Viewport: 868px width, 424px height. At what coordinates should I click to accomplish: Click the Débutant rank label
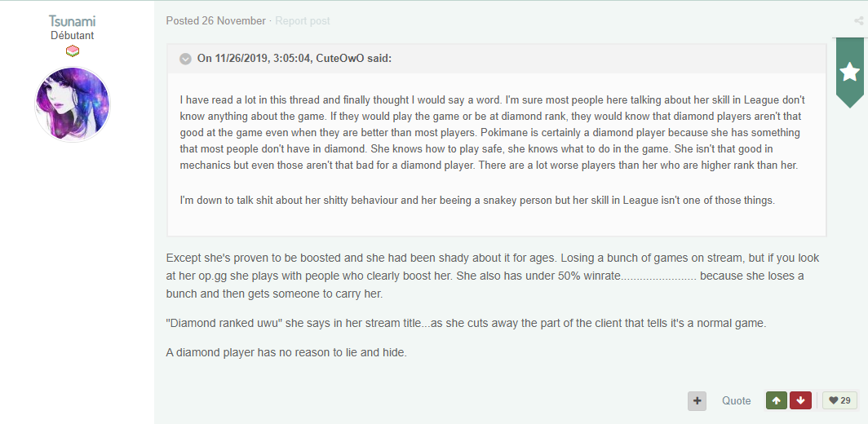73,36
